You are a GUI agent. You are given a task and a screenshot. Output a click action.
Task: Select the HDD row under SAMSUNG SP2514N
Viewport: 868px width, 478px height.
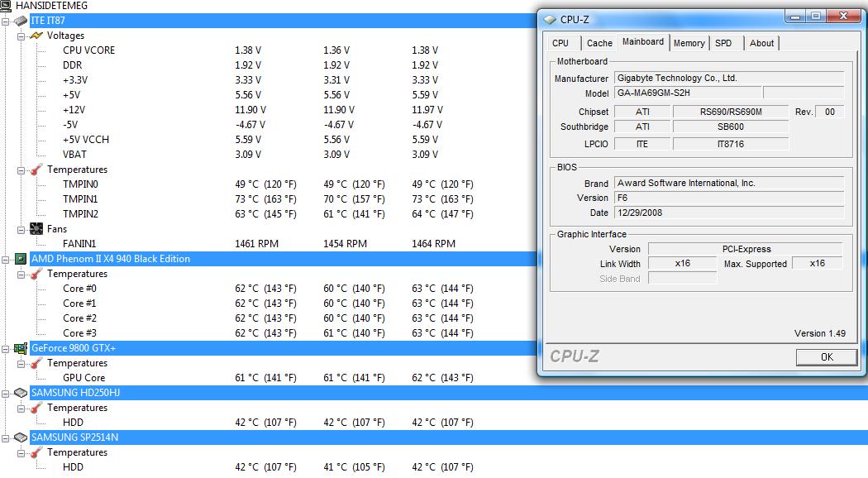[73, 467]
